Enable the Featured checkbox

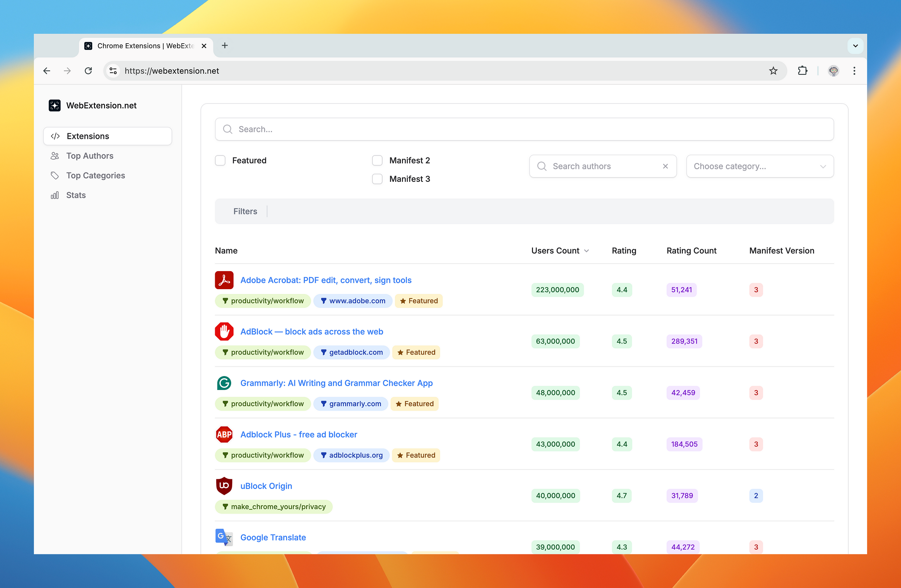(220, 160)
